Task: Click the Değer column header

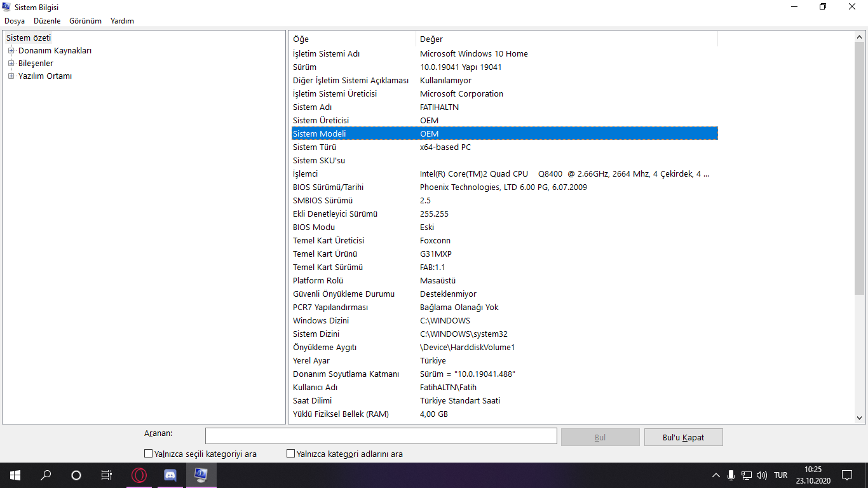Action: pyautogui.click(x=567, y=39)
